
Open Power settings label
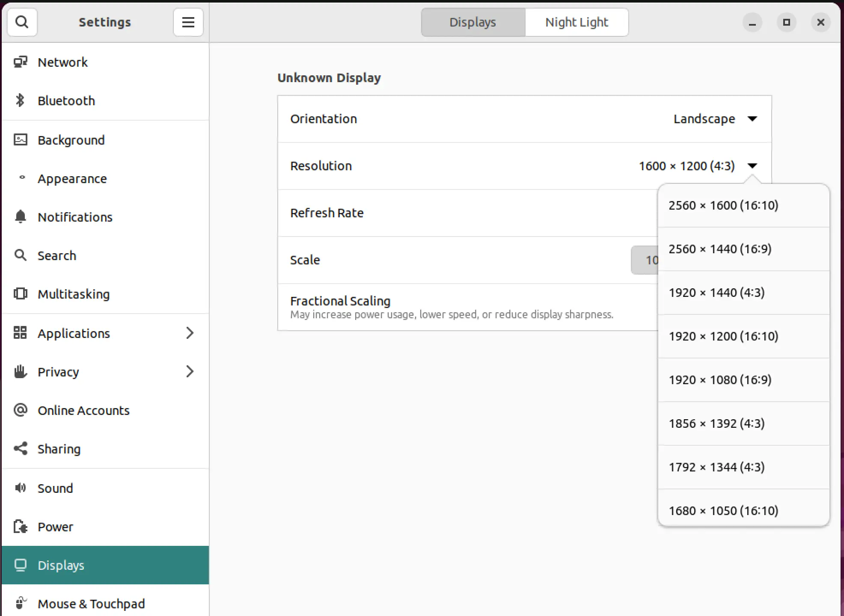55,527
